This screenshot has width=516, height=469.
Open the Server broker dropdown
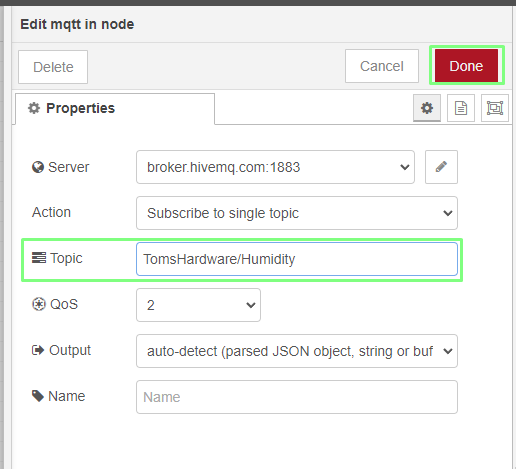(x=275, y=167)
